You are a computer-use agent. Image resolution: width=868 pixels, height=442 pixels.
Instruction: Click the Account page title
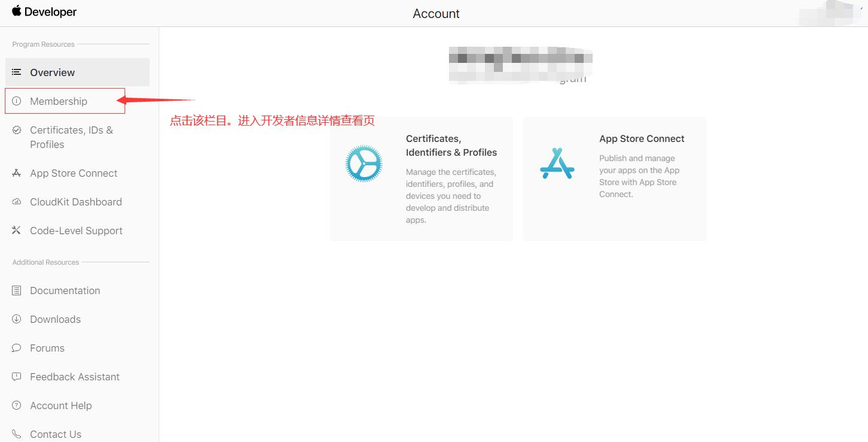436,13
